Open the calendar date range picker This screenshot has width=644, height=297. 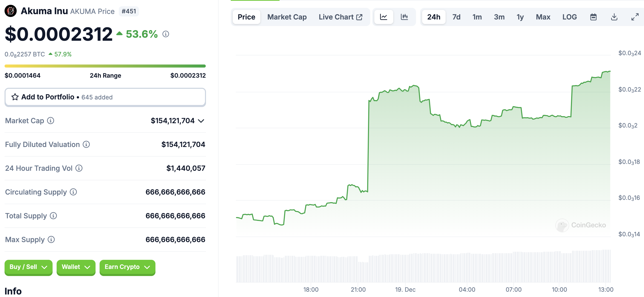[593, 17]
